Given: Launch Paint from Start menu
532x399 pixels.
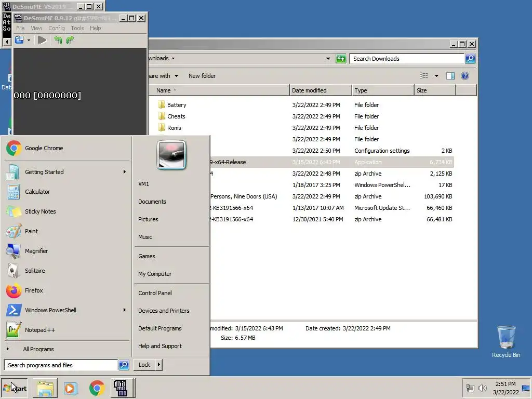Looking at the screenshot, I should [x=67, y=231].
